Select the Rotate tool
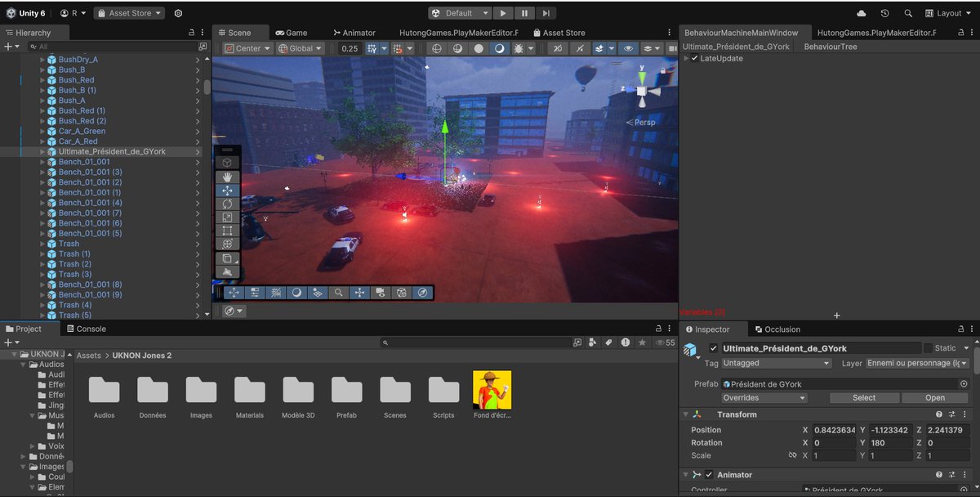 [227, 204]
